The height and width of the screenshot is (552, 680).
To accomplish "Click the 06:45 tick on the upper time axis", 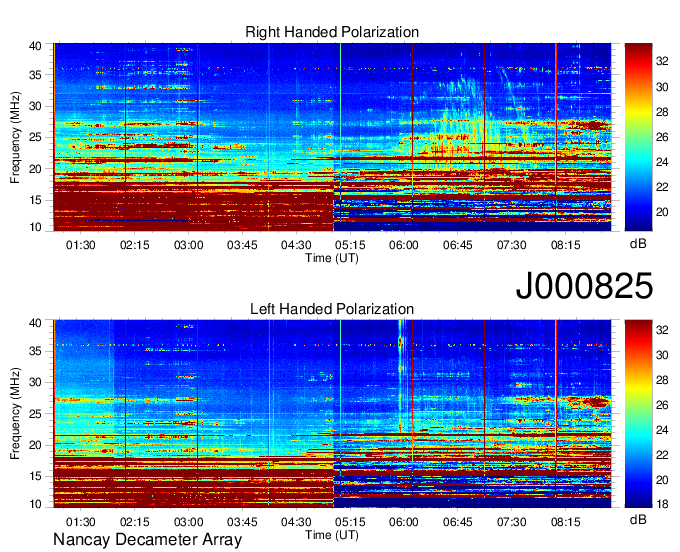I will tap(458, 245).
